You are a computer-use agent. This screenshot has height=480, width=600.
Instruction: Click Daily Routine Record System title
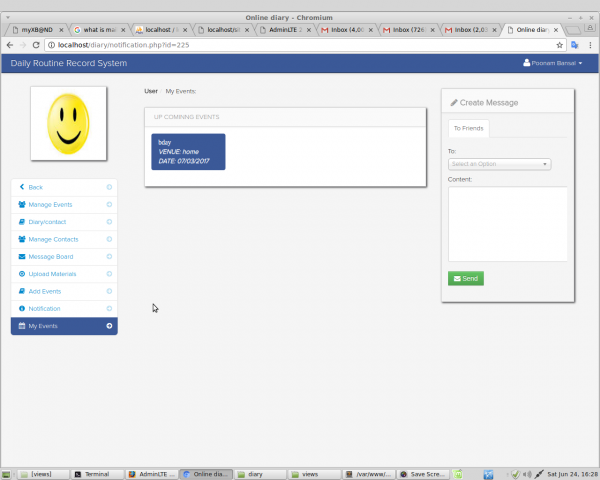tap(69, 63)
